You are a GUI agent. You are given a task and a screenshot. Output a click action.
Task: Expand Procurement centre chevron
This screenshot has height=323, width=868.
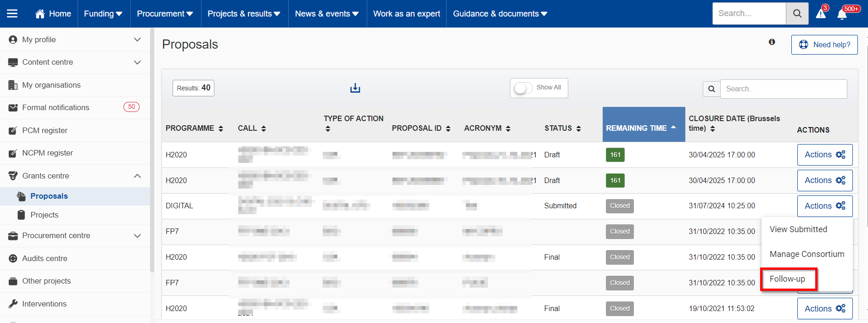pos(137,236)
